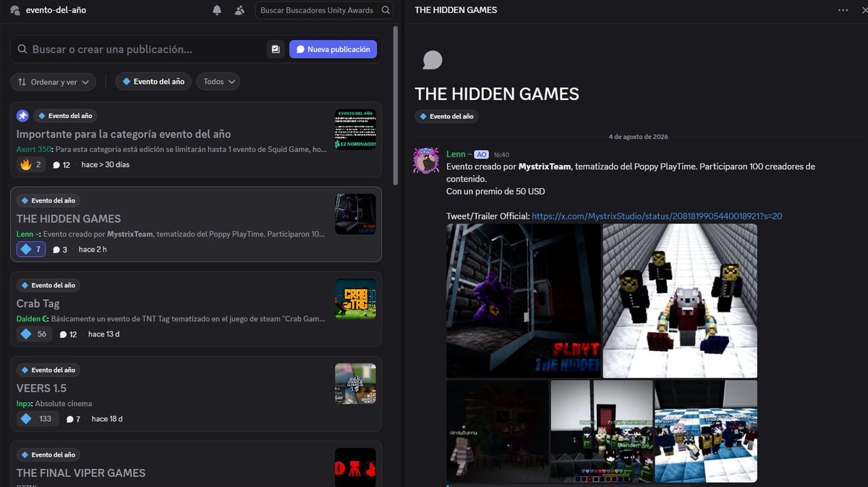Click the search magnifier icon in top bar
868x487 pixels.
pos(386,10)
